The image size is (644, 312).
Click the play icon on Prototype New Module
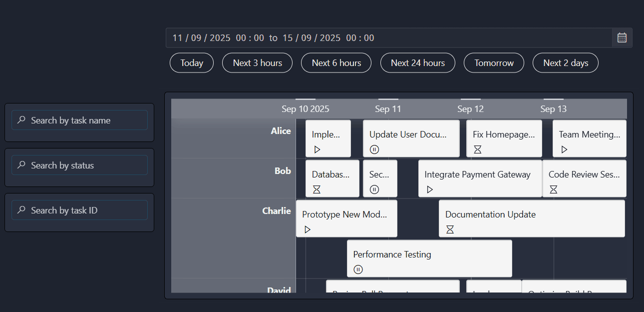pyautogui.click(x=308, y=229)
